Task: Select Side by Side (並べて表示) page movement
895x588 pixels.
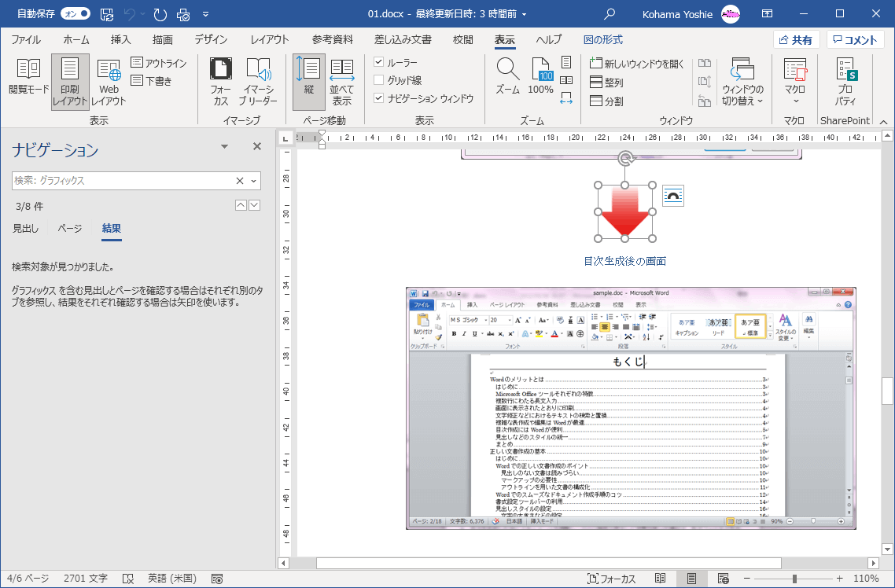Action: [x=342, y=82]
